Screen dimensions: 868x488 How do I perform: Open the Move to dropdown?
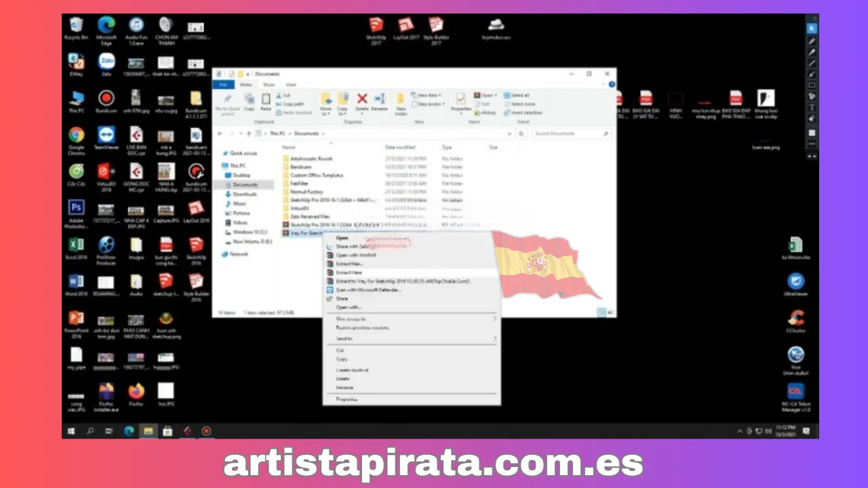[325, 104]
